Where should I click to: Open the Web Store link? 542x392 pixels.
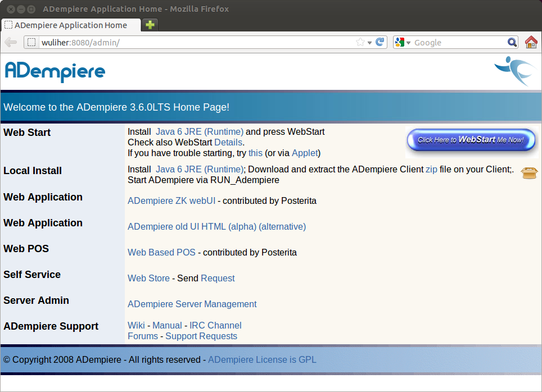[148, 278]
